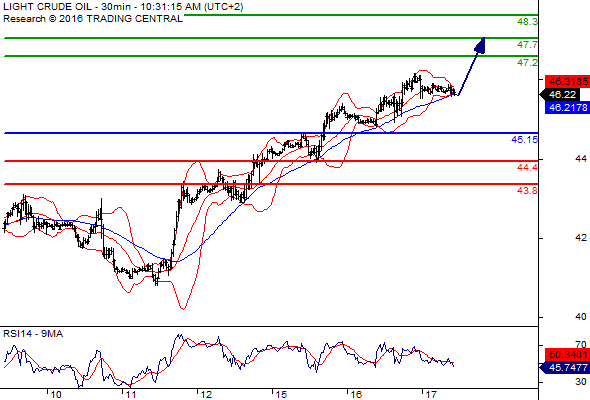
Task: Click date marker 17 on time axis
Action: click(x=430, y=394)
